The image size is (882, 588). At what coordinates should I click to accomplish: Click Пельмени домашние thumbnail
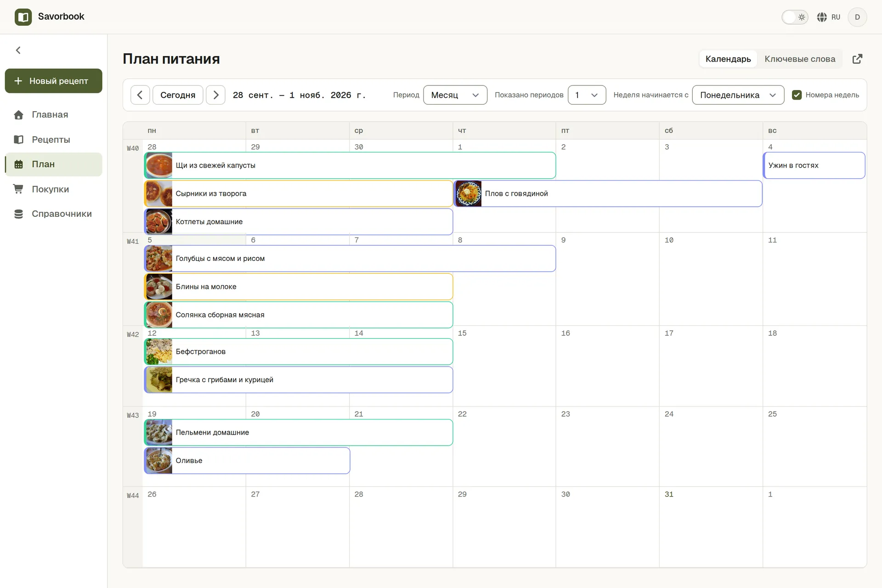[x=159, y=432]
